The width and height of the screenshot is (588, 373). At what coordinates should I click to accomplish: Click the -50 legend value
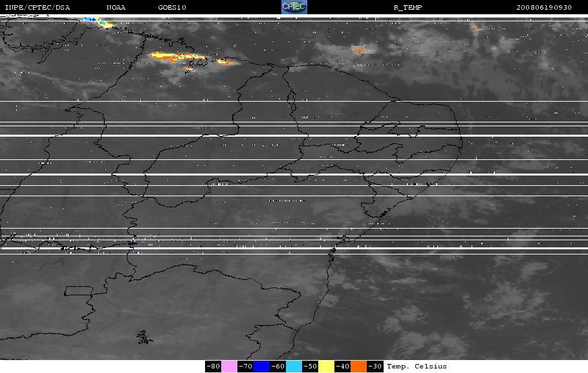[310, 367]
